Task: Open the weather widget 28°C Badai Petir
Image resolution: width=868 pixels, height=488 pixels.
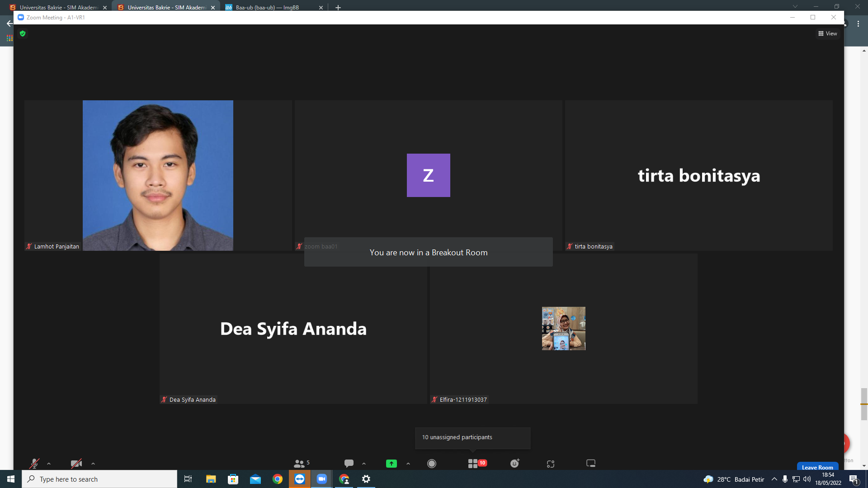Action: click(x=734, y=479)
